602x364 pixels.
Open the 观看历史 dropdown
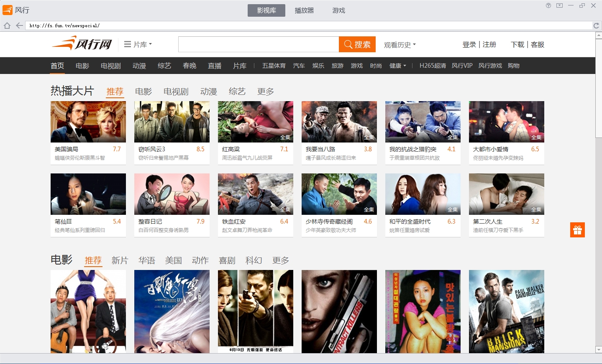(400, 45)
